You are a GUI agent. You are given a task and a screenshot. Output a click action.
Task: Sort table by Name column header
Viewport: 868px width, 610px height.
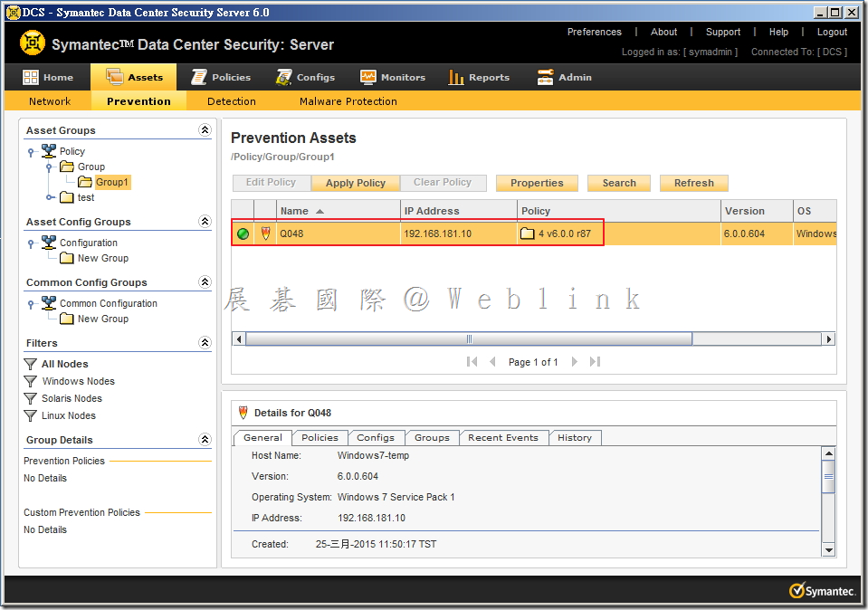(x=294, y=211)
